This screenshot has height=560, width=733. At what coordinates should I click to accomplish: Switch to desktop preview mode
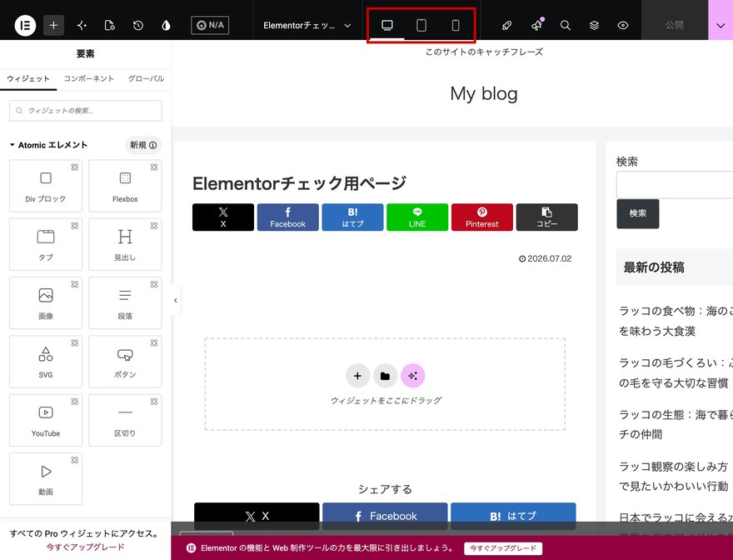pos(387,25)
